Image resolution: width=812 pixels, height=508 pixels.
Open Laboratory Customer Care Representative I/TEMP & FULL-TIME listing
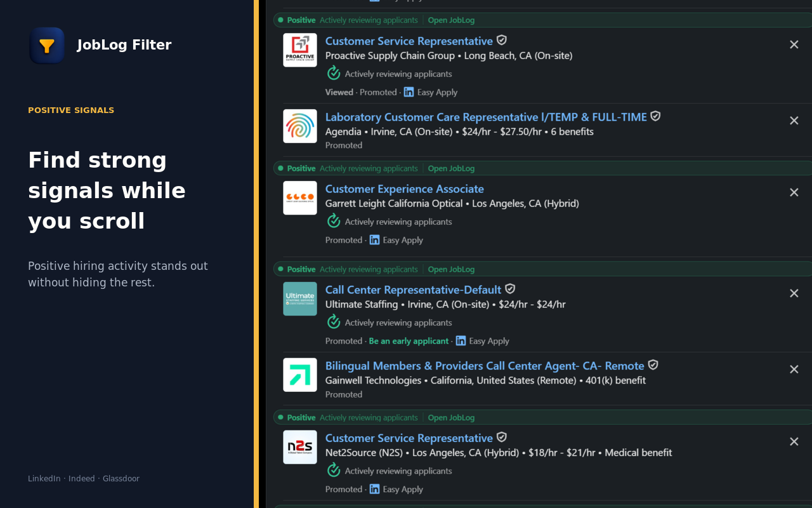(x=486, y=117)
